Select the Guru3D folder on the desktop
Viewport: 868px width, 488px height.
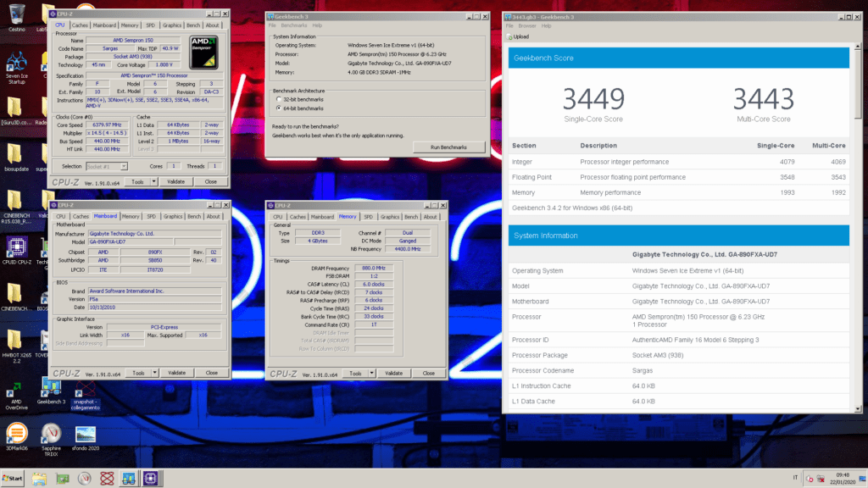coord(16,111)
